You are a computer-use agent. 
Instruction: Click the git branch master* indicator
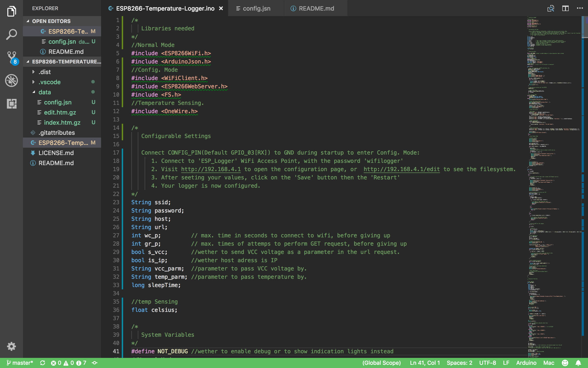[x=20, y=363]
